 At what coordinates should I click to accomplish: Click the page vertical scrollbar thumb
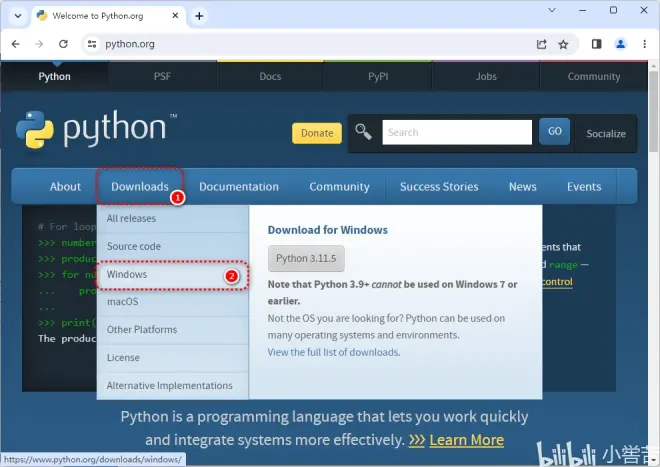pos(653,112)
